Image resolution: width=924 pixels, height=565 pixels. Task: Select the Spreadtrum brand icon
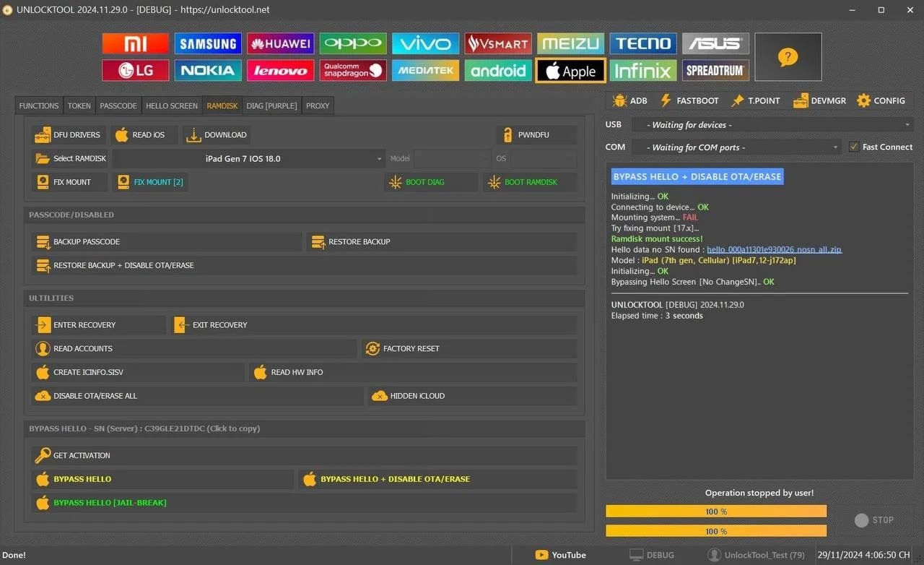(715, 70)
